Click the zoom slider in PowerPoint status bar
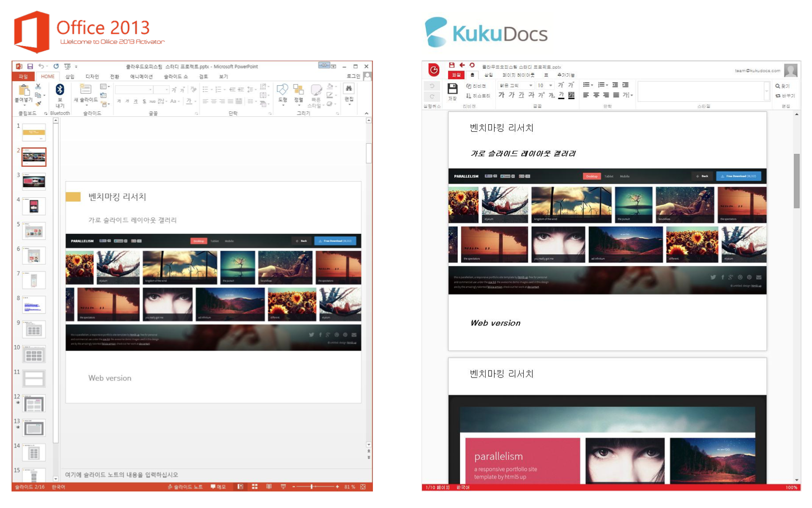Image resolution: width=812 pixels, height=508 pixels. coord(312,486)
